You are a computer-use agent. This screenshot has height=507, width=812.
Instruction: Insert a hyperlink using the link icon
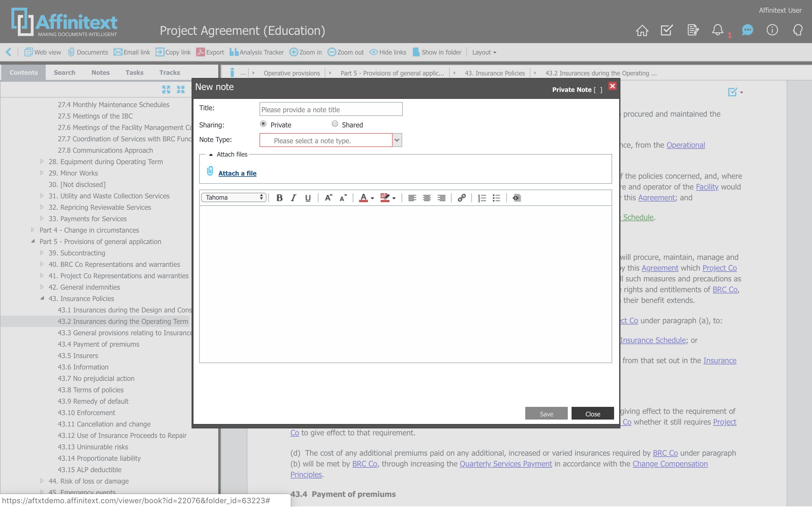pos(462,198)
